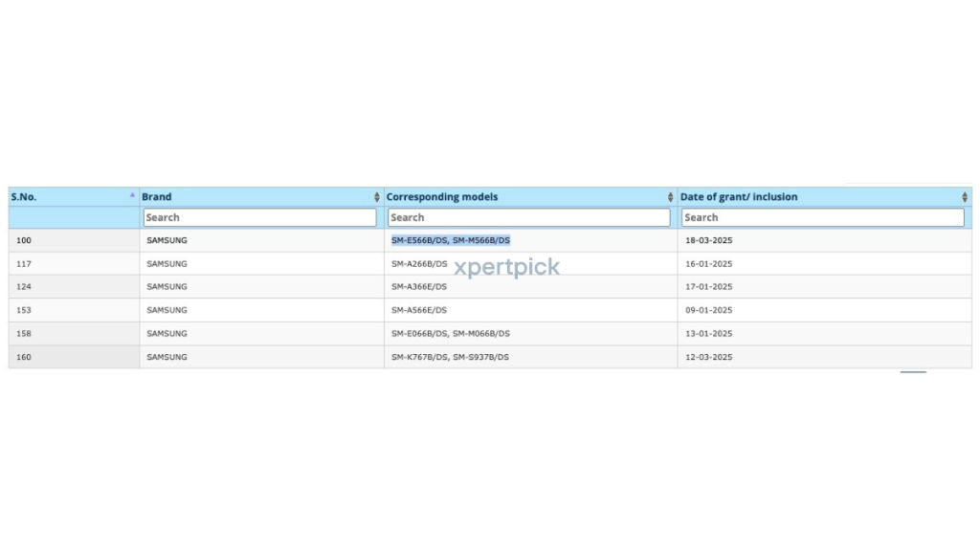Click model SM-A266B/DS
The width and height of the screenshot is (980, 555).
[x=419, y=264]
